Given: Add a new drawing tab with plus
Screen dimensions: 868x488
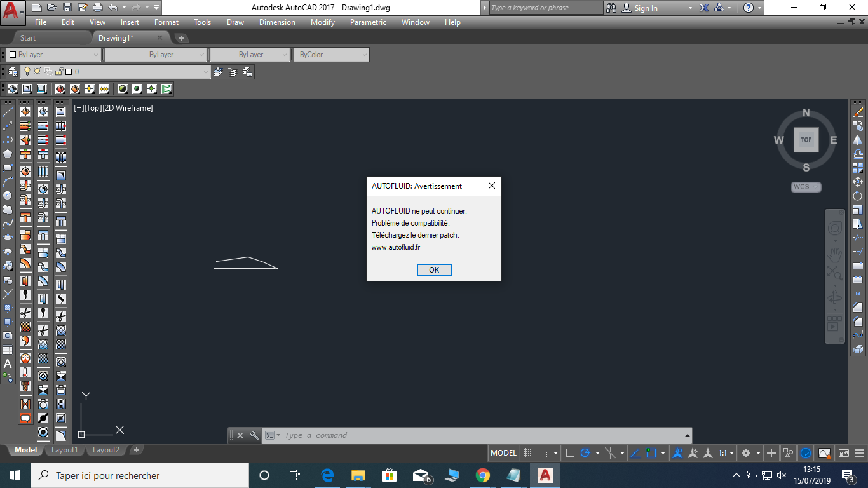Looking at the screenshot, I should click(x=181, y=38).
